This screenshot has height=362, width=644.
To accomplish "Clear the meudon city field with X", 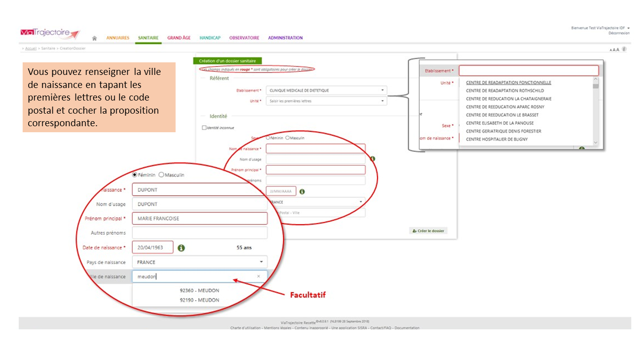I will (259, 276).
